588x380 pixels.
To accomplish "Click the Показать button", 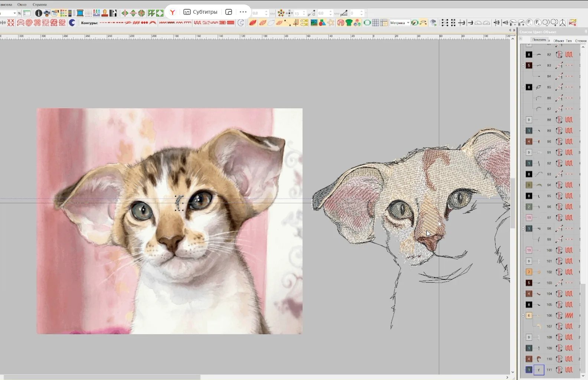I will 539,40.
